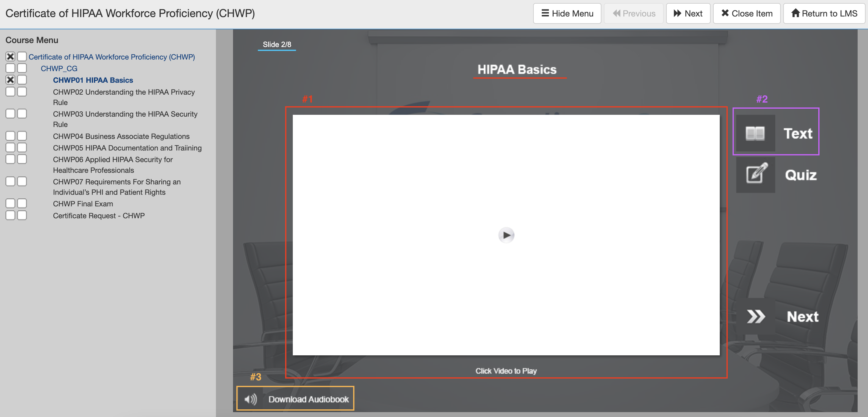Click Close Item button
This screenshot has height=417, width=868.
pyautogui.click(x=747, y=13)
